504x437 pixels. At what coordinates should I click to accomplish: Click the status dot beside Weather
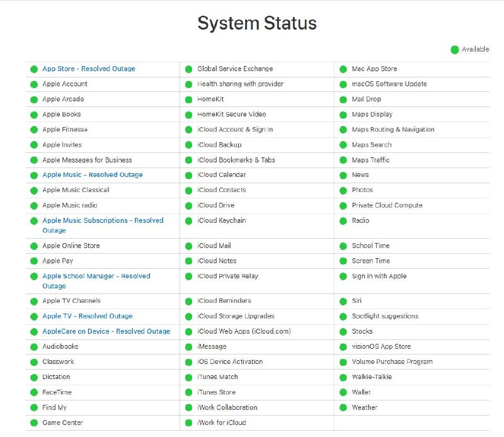[343, 408]
